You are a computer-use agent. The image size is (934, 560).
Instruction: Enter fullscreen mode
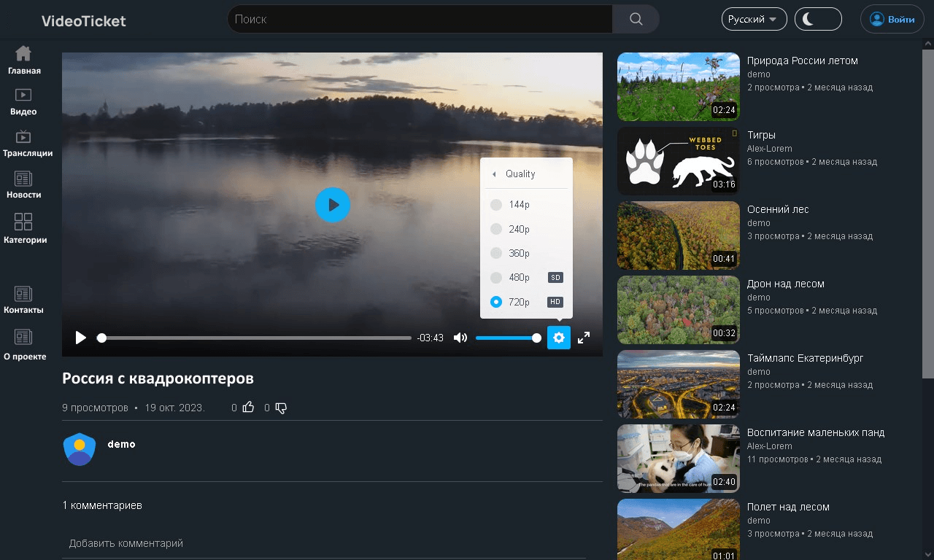click(x=584, y=338)
